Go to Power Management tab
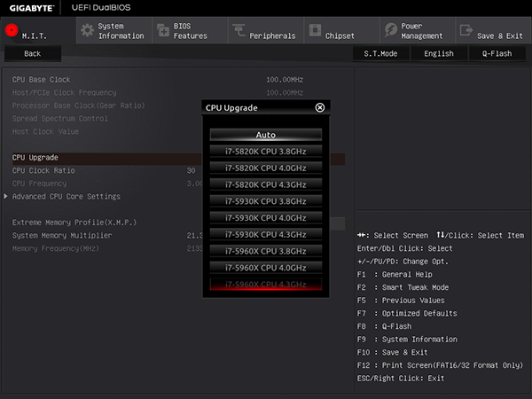The image size is (532, 399). coord(418,30)
